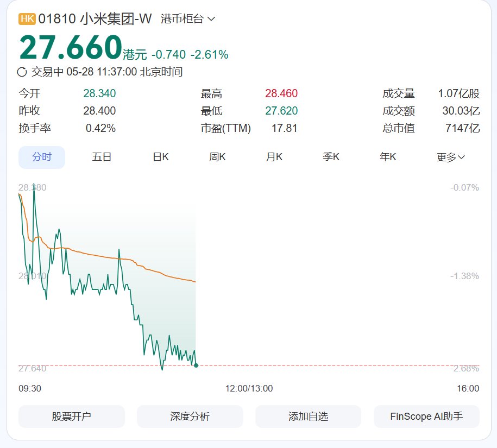This screenshot has height=448, width=497.
Task: Click the 换手率 label
Action: click(35, 128)
